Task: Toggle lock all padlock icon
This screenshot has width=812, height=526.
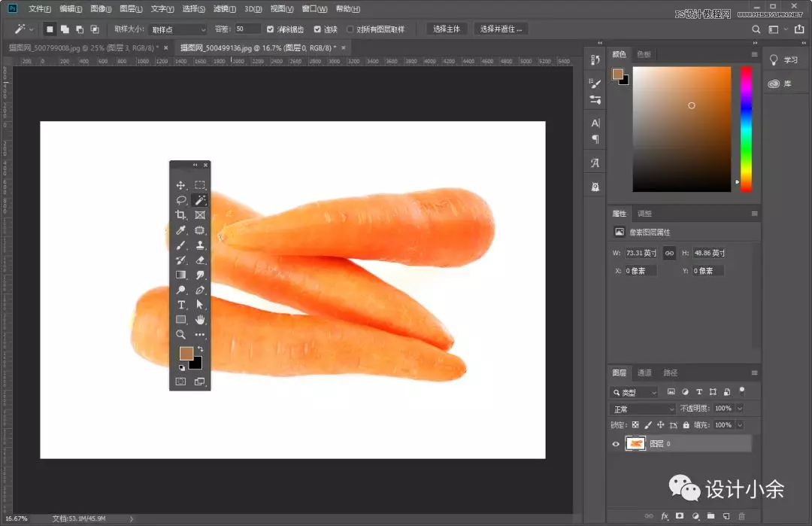Action: (x=686, y=425)
